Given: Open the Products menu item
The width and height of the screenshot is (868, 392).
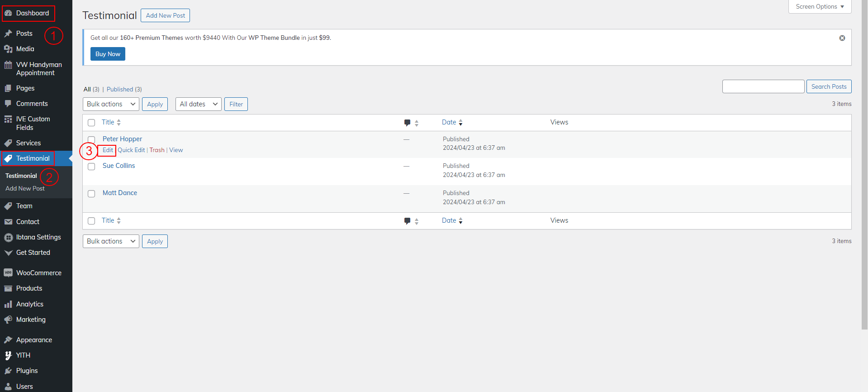Looking at the screenshot, I should (29, 288).
